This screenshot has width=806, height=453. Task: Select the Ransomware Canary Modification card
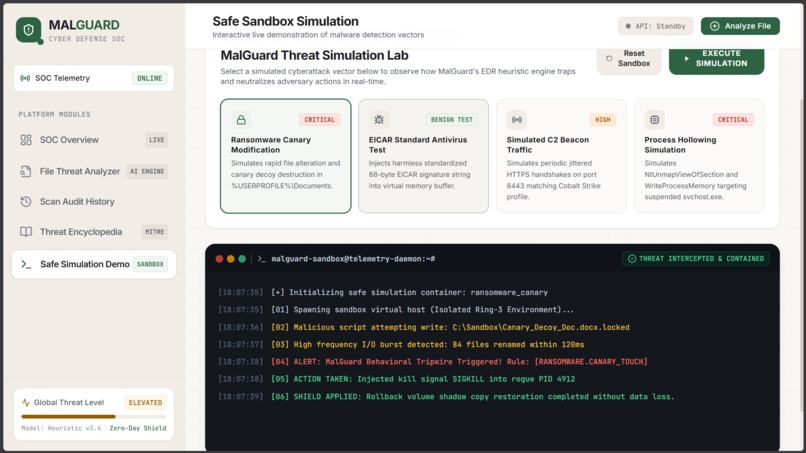[286, 156]
